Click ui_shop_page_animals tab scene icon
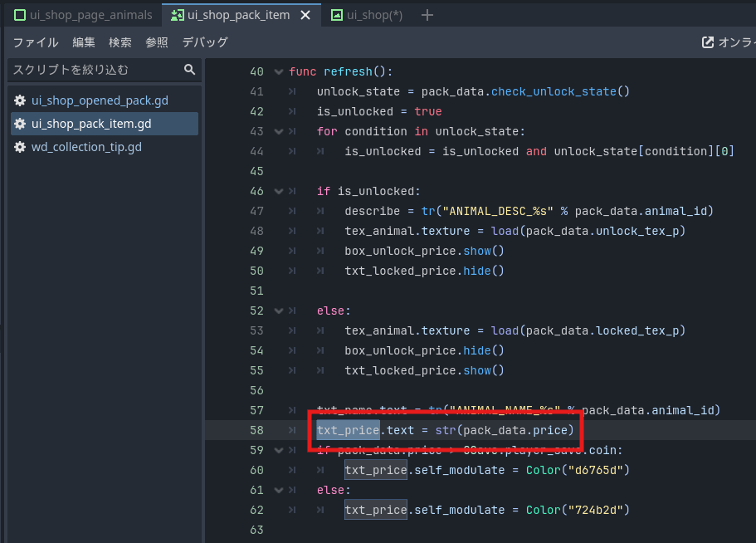Screen dimensions: 756x543 [x=20, y=15]
